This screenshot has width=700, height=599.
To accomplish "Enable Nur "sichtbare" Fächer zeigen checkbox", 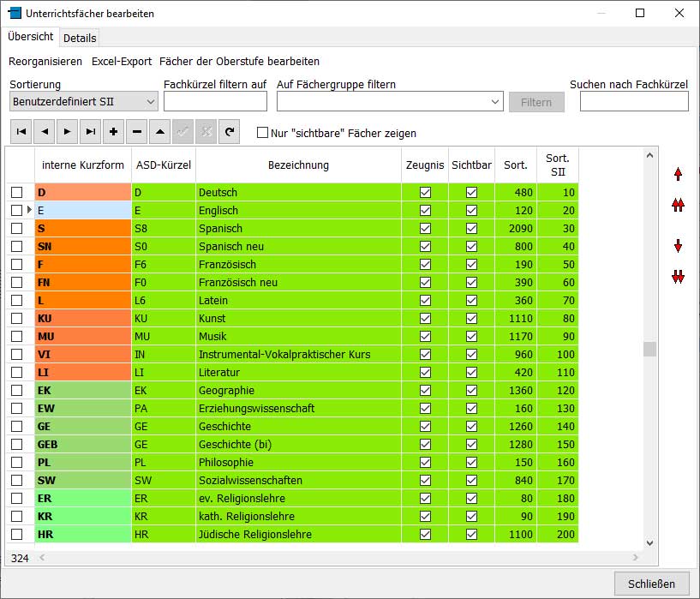I will pyautogui.click(x=262, y=133).
